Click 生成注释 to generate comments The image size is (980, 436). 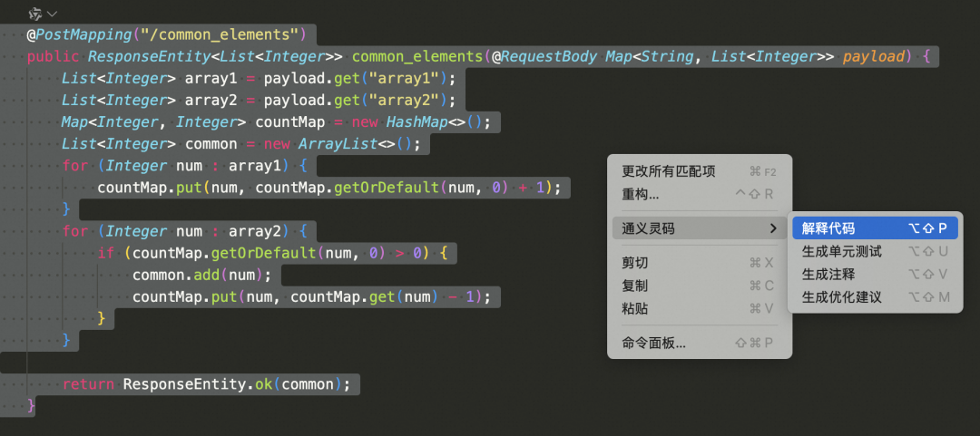[x=828, y=274]
